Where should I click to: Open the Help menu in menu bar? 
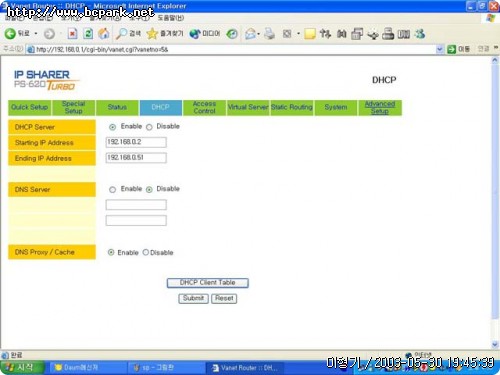coord(170,18)
